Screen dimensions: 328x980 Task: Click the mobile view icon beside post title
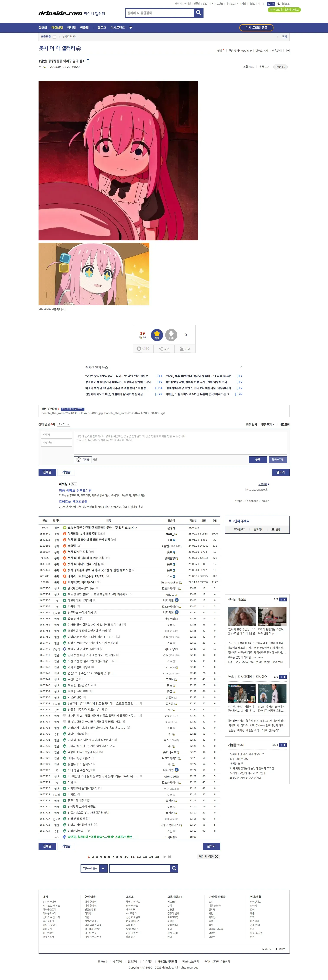(x=88, y=61)
